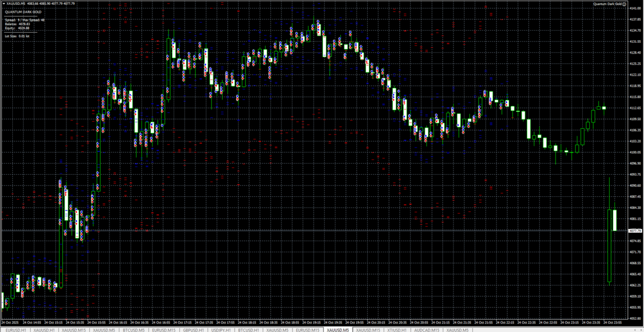Click the tall green gap candle at far right
This screenshot has height=332, width=644.
click(610, 245)
